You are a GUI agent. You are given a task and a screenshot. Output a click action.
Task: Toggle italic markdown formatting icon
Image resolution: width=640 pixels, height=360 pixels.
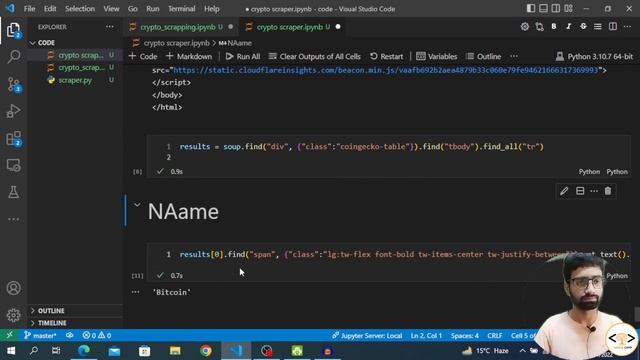tap(569, 27)
